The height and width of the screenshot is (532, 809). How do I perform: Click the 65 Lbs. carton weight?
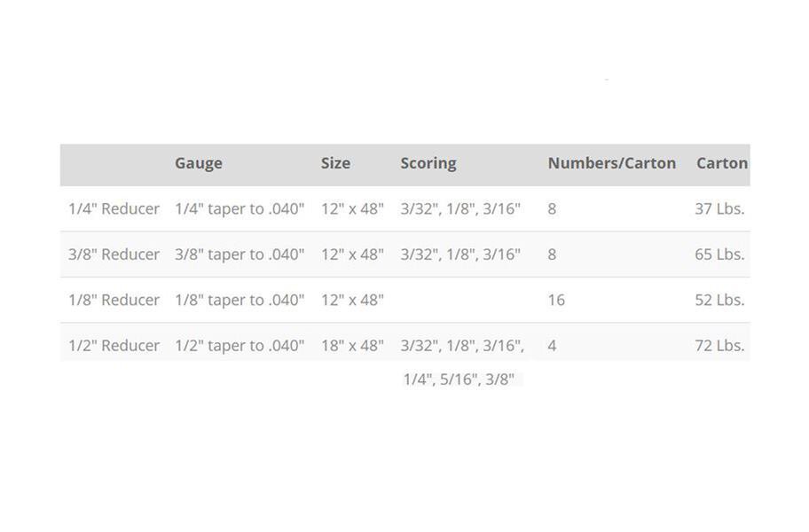pos(719,254)
